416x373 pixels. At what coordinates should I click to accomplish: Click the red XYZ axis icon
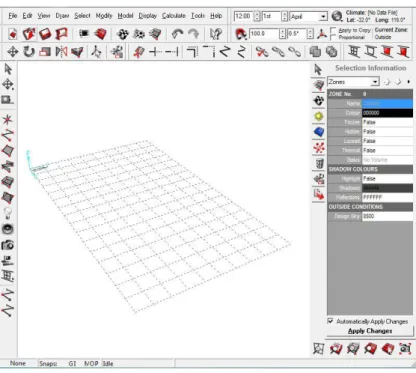coord(322,34)
